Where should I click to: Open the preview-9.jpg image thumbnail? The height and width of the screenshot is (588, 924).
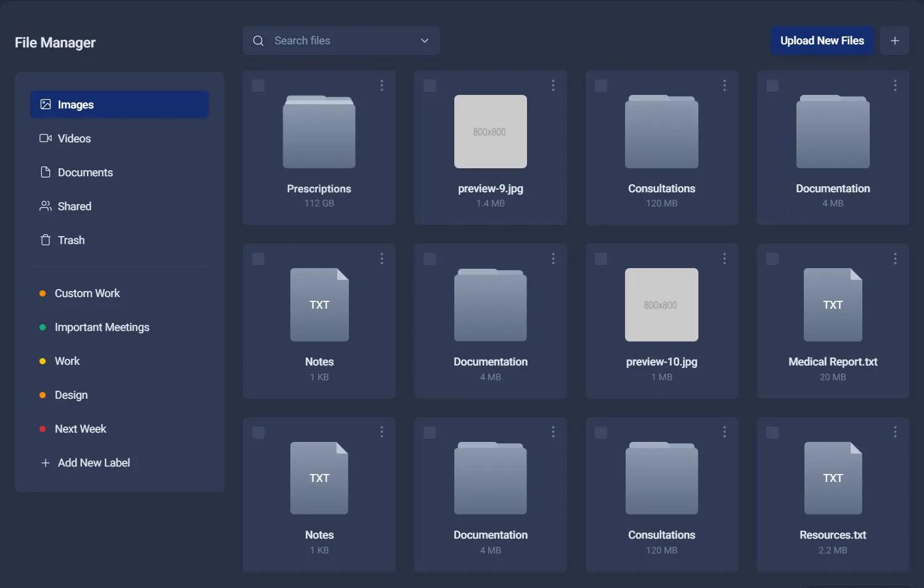491,132
